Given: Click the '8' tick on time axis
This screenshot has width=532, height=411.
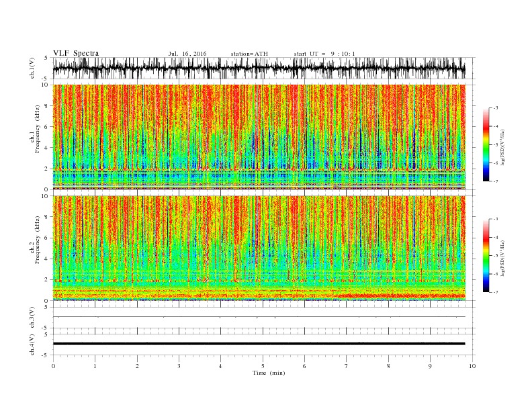Looking at the screenshot, I should (388, 366).
